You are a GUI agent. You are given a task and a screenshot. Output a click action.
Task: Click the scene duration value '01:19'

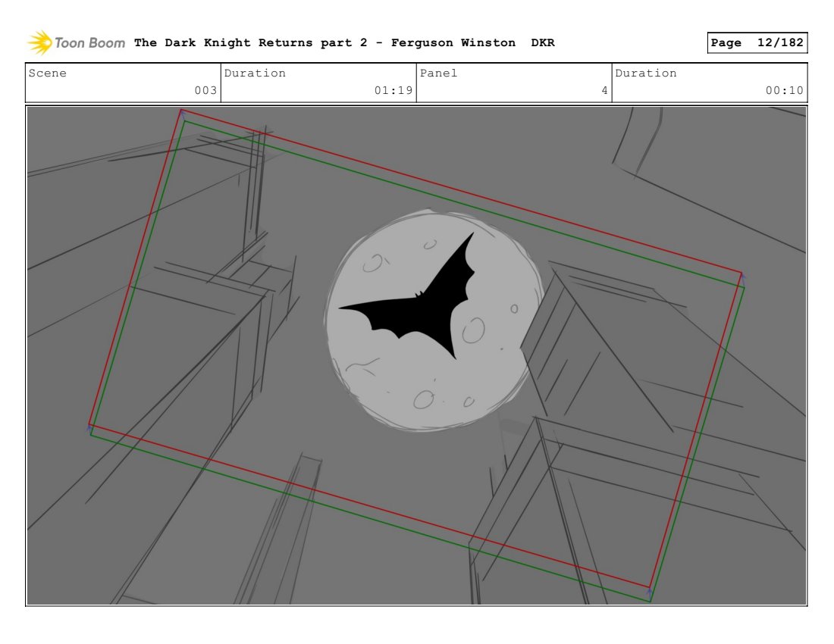[393, 90]
